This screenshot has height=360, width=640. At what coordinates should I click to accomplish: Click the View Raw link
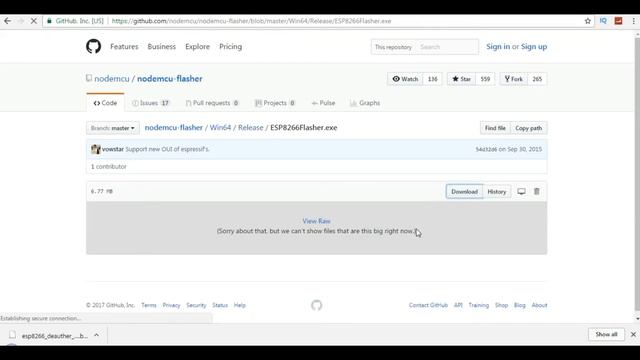[316, 221]
